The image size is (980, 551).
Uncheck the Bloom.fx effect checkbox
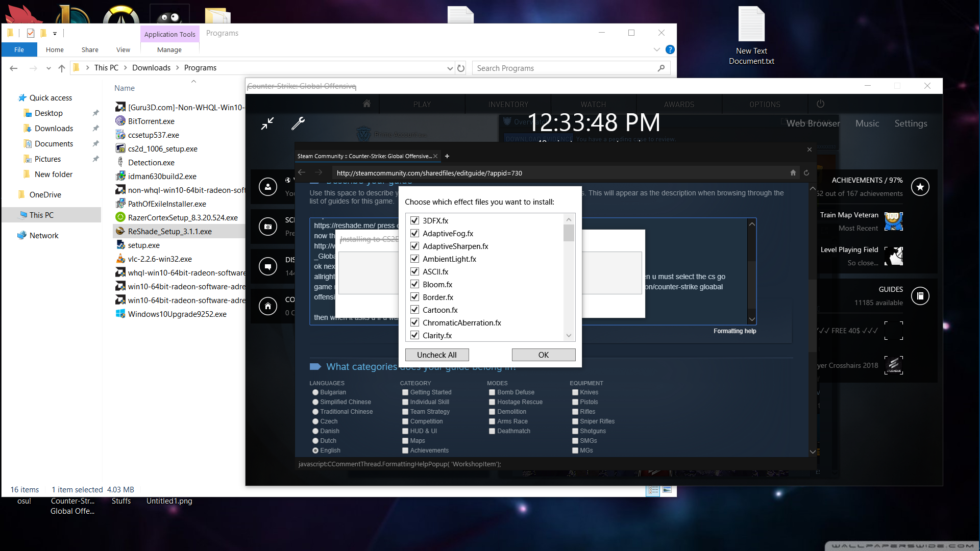415,284
